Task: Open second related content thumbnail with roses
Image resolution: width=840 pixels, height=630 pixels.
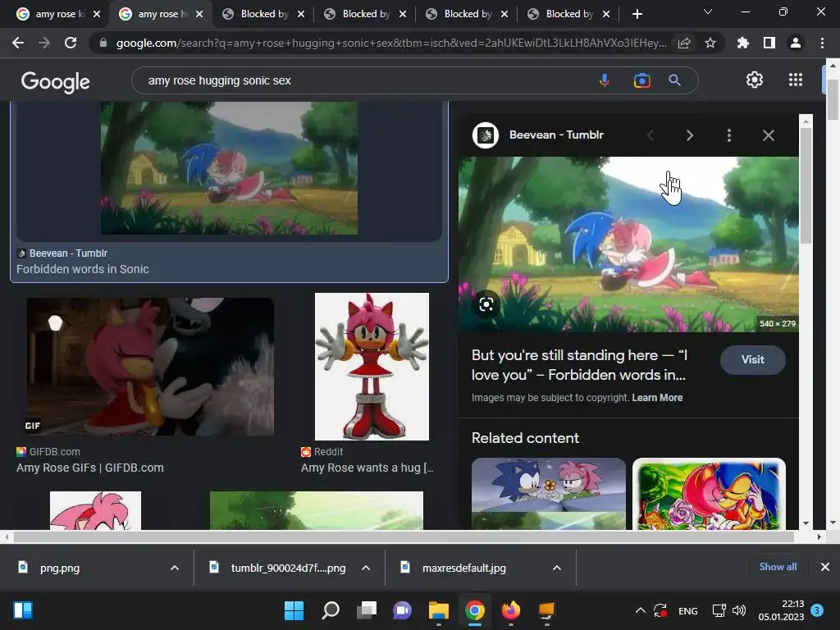Action: point(709,494)
